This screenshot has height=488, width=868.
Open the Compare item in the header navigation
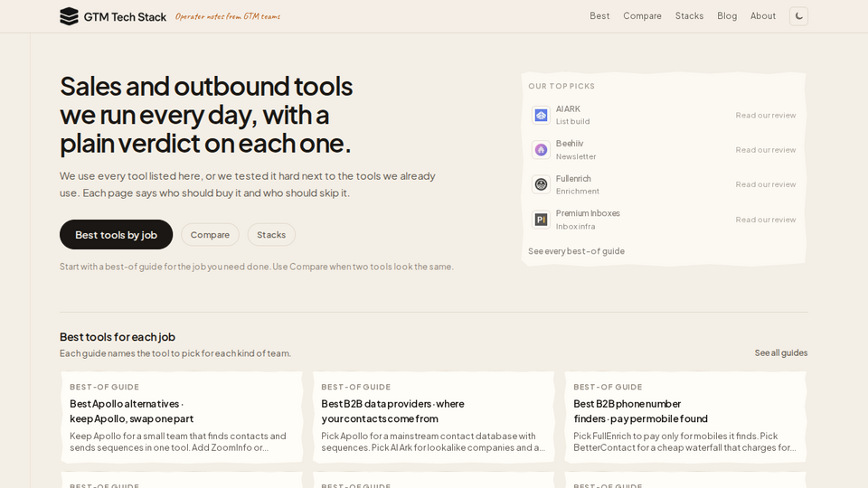(x=642, y=16)
